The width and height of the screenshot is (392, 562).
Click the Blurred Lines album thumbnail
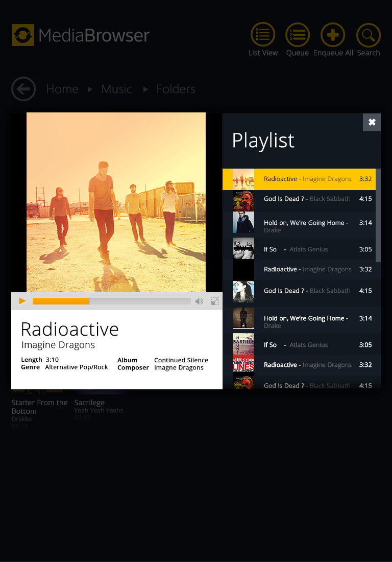click(x=243, y=365)
